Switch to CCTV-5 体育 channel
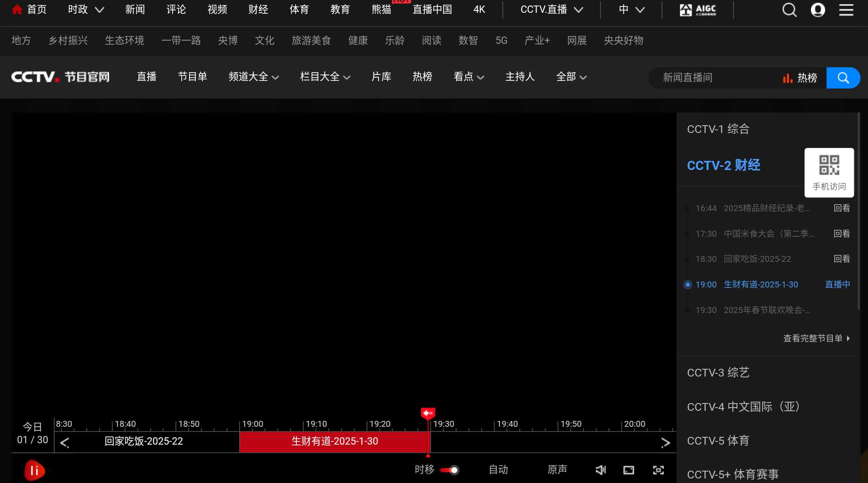The height and width of the screenshot is (483, 868). click(x=718, y=441)
